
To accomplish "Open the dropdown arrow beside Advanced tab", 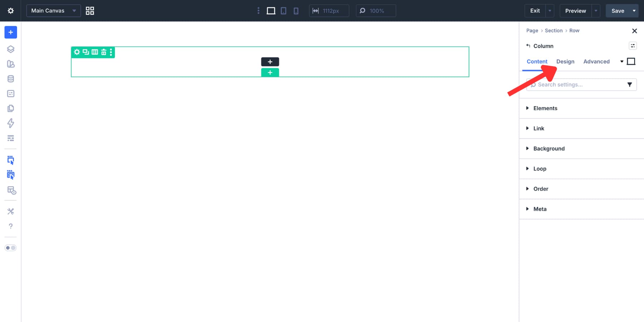I will pyautogui.click(x=622, y=62).
